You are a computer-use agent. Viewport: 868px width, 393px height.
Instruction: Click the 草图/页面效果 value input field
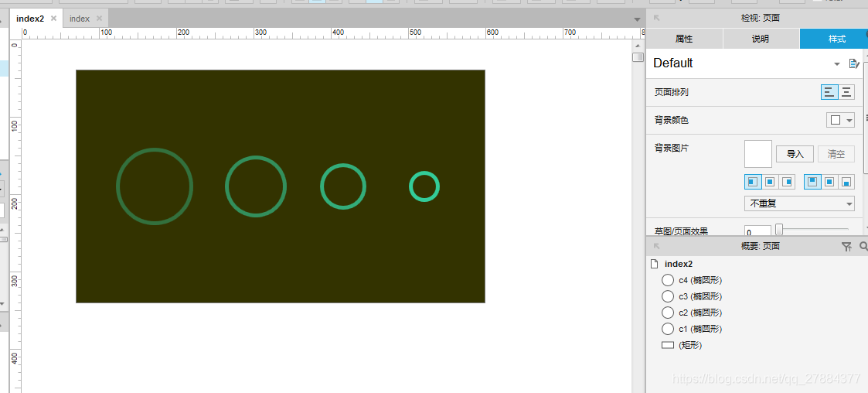[757, 231]
